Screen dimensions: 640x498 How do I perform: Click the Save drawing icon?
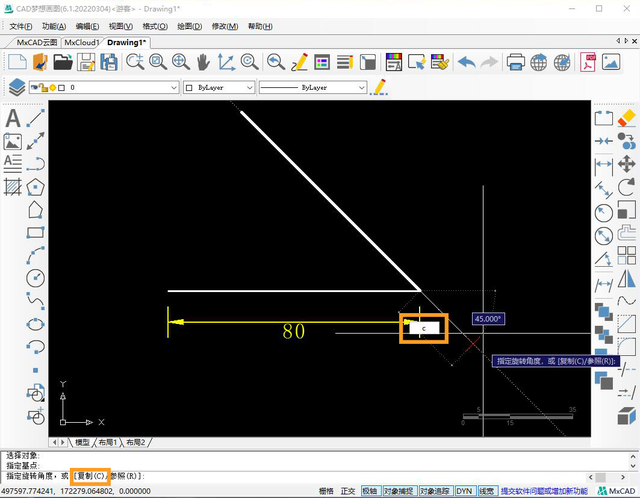(x=86, y=62)
